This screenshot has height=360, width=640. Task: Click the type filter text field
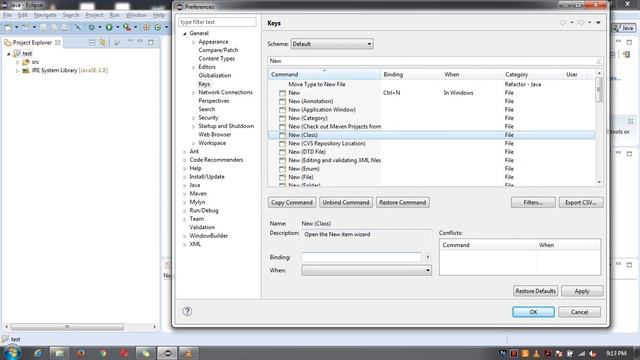pos(218,22)
